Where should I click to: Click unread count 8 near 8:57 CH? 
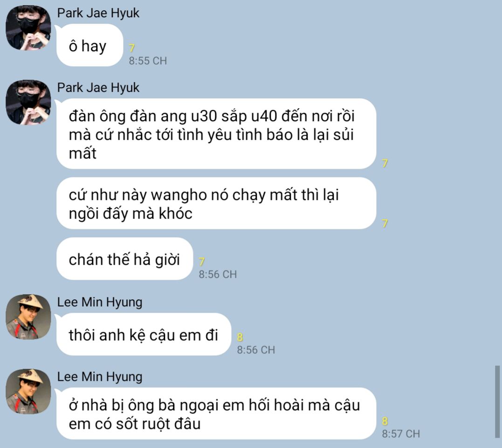pos(385,421)
